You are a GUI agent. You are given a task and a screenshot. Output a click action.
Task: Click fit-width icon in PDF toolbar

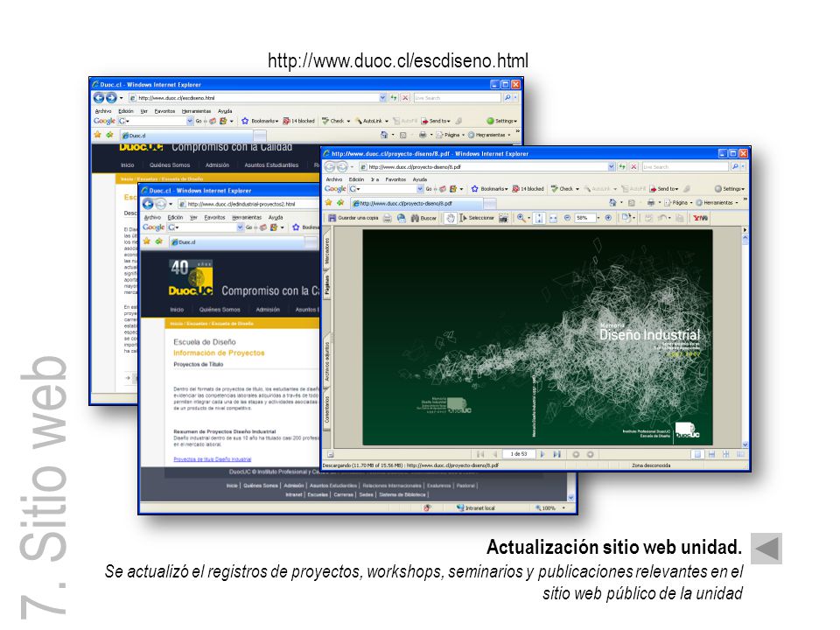tap(553, 218)
